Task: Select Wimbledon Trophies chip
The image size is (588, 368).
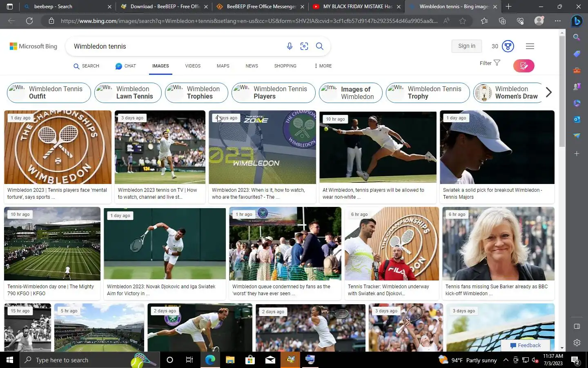Action: coord(196,92)
